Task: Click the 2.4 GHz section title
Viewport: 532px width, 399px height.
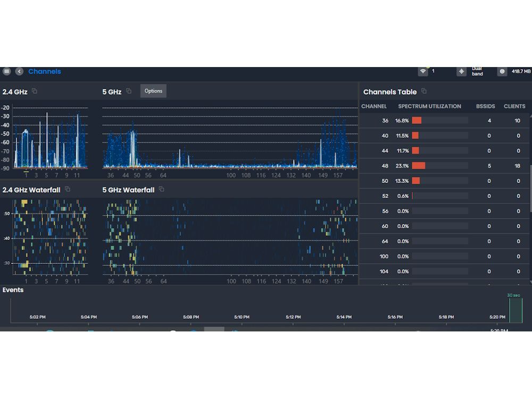Action: [15, 92]
